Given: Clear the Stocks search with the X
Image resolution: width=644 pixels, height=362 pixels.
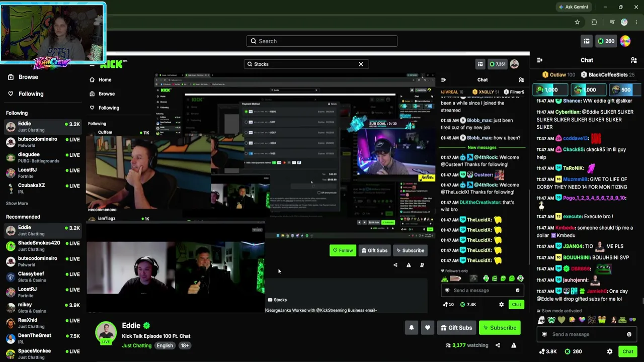Looking at the screenshot, I should coord(361,64).
